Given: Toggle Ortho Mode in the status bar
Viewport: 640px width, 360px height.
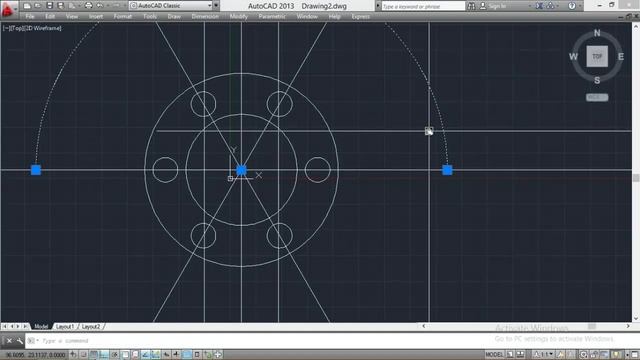Looking at the screenshot, I should click(104, 354).
